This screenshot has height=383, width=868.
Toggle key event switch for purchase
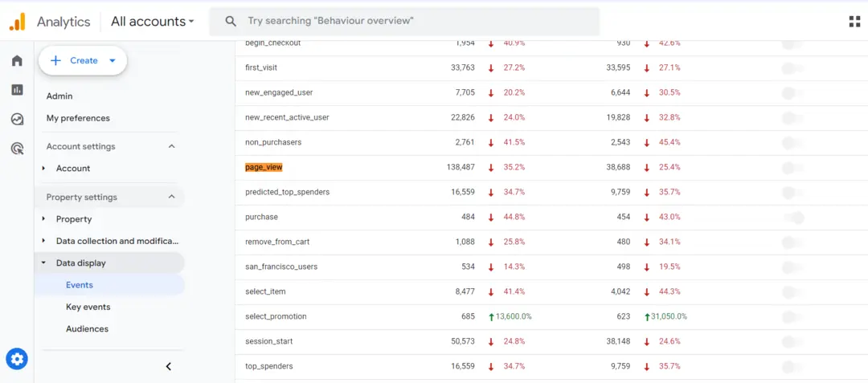click(x=792, y=218)
